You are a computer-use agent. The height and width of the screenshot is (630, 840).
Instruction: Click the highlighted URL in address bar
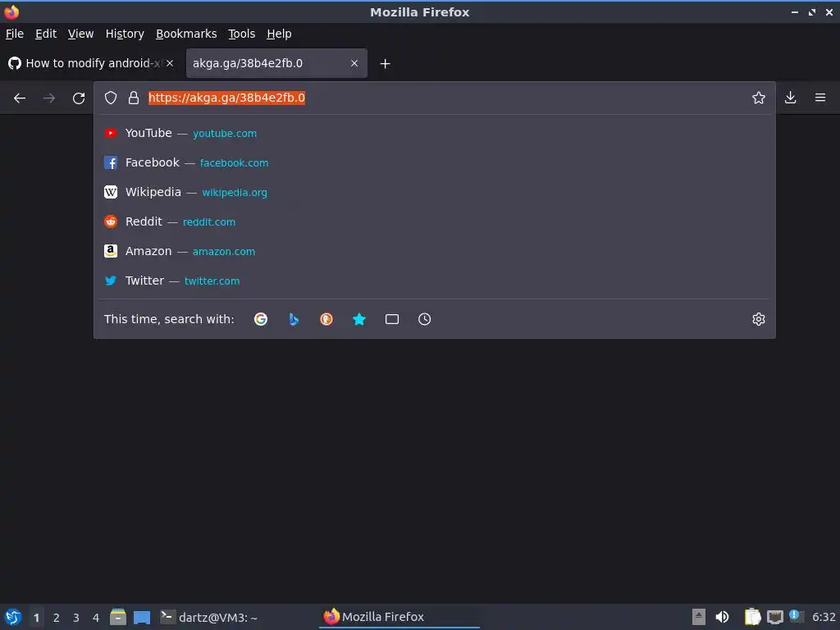(226, 98)
